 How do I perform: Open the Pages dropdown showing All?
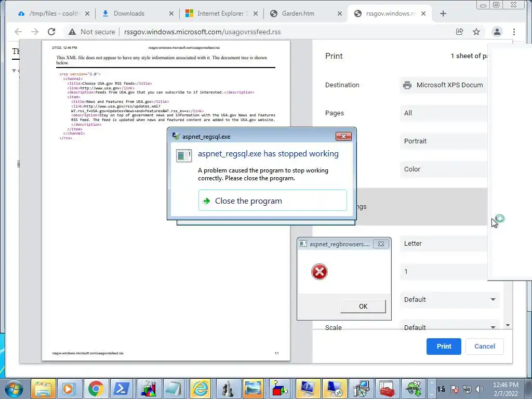(444, 113)
